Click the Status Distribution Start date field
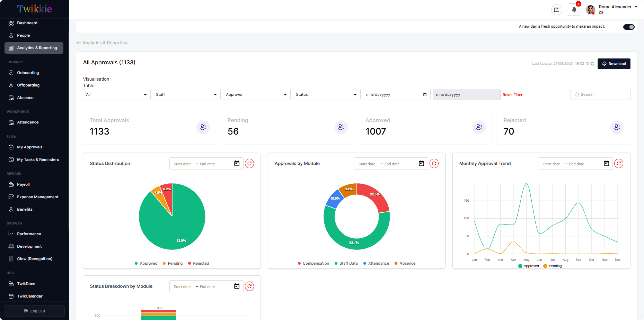Screen dimensions: 644x320 pos(182,164)
